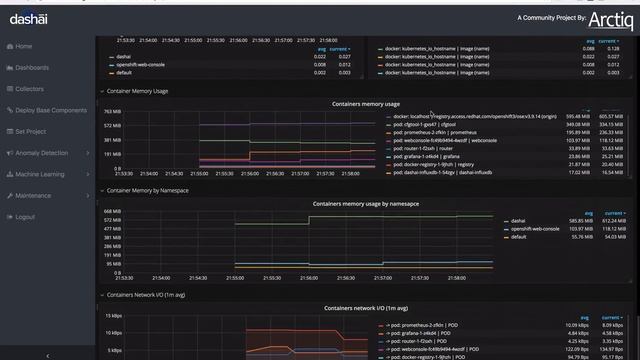Click the Collectors list icon in sidebar
The height and width of the screenshot is (360, 640).
tap(10, 89)
